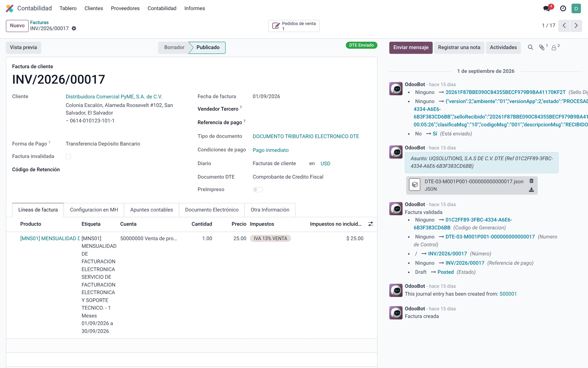Screen dimensions: 588x368
Task: Open sale order S00001 link
Action: (x=508, y=294)
